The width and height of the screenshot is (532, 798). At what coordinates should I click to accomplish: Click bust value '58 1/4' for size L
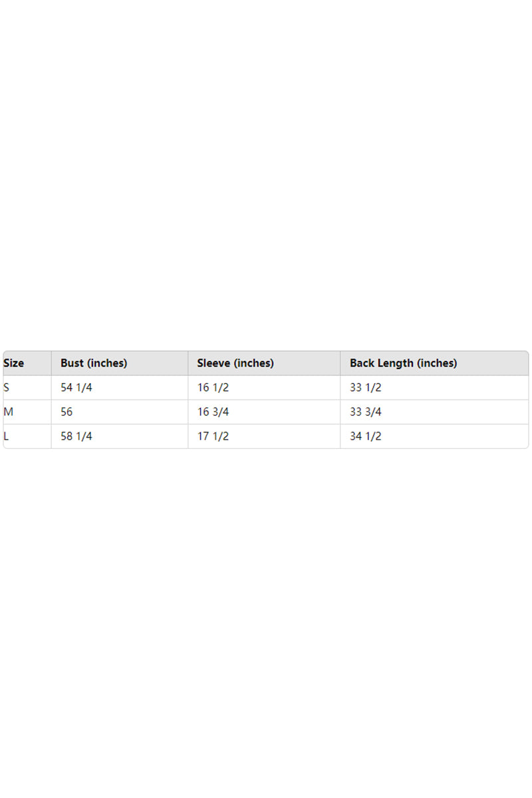[x=76, y=436]
